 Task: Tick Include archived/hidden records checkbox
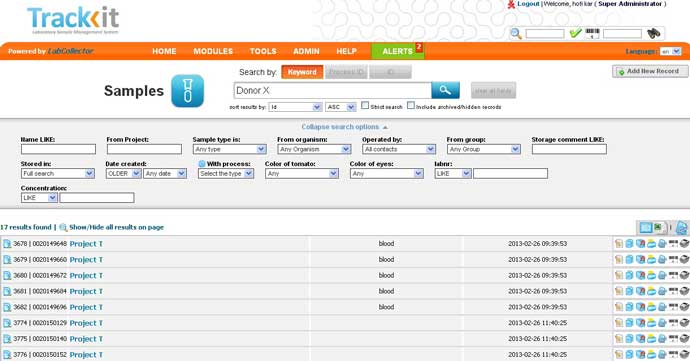pyautogui.click(x=411, y=105)
